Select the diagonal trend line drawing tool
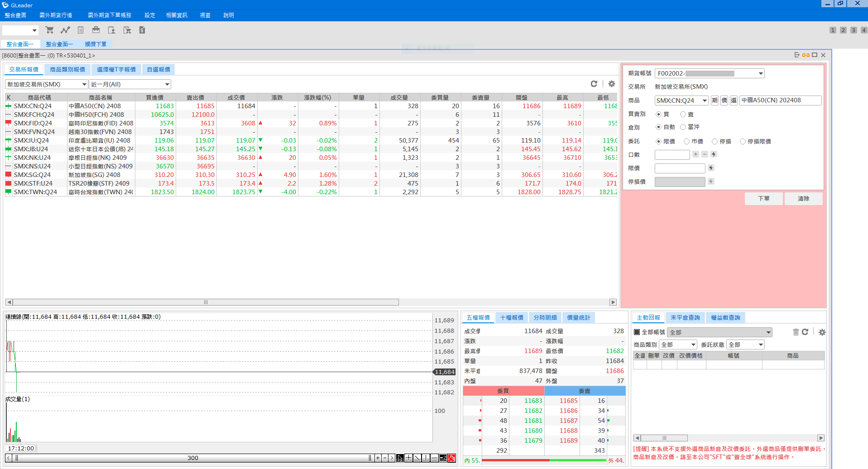The width and height of the screenshot is (868, 469). 417,458
